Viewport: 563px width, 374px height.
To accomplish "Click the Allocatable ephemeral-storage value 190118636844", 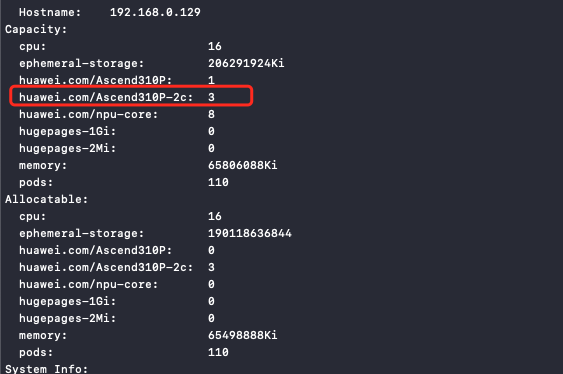I will (250, 233).
